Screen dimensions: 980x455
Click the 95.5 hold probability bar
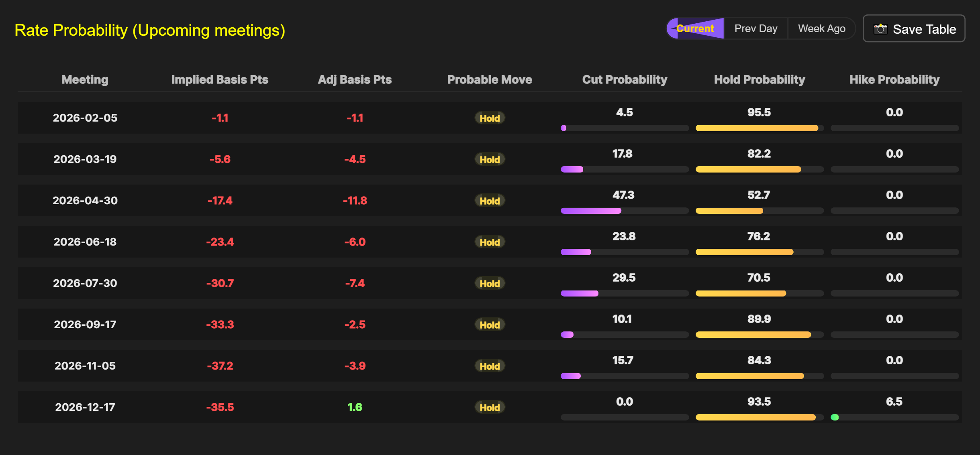coord(757,128)
